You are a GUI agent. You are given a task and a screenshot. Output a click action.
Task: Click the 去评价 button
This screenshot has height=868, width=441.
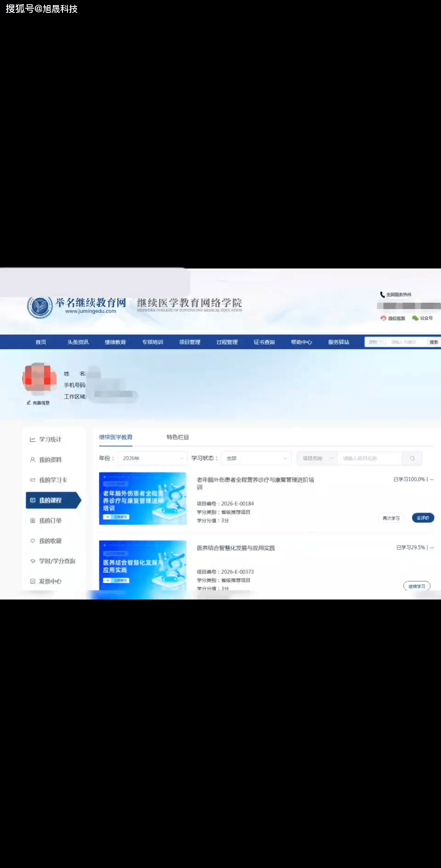pos(423,518)
